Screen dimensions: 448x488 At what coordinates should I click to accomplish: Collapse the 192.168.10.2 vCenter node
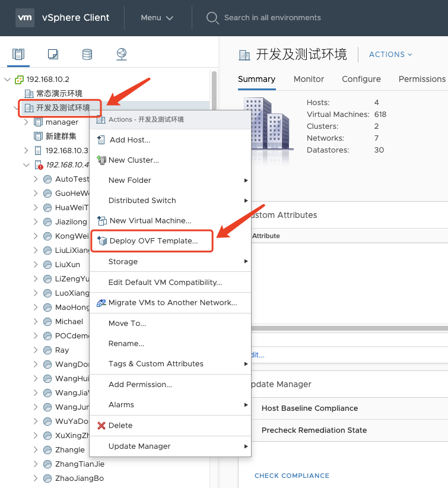(x=8, y=80)
